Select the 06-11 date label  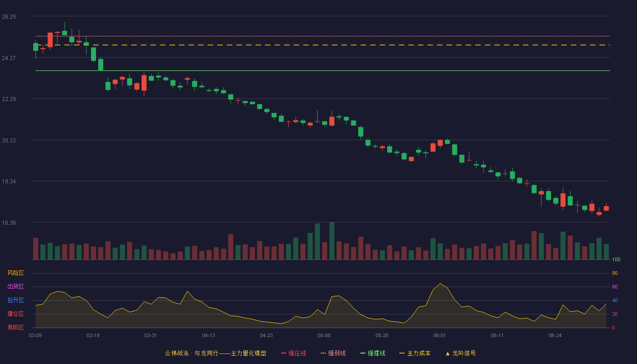[497, 335]
